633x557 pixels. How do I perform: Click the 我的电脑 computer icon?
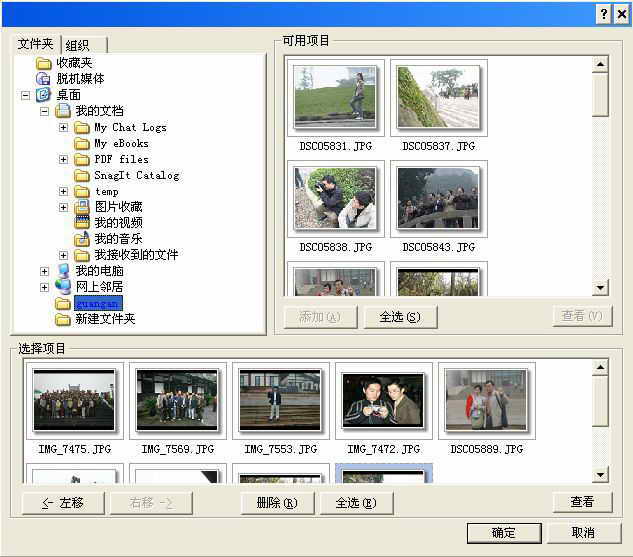pos(64,271)
